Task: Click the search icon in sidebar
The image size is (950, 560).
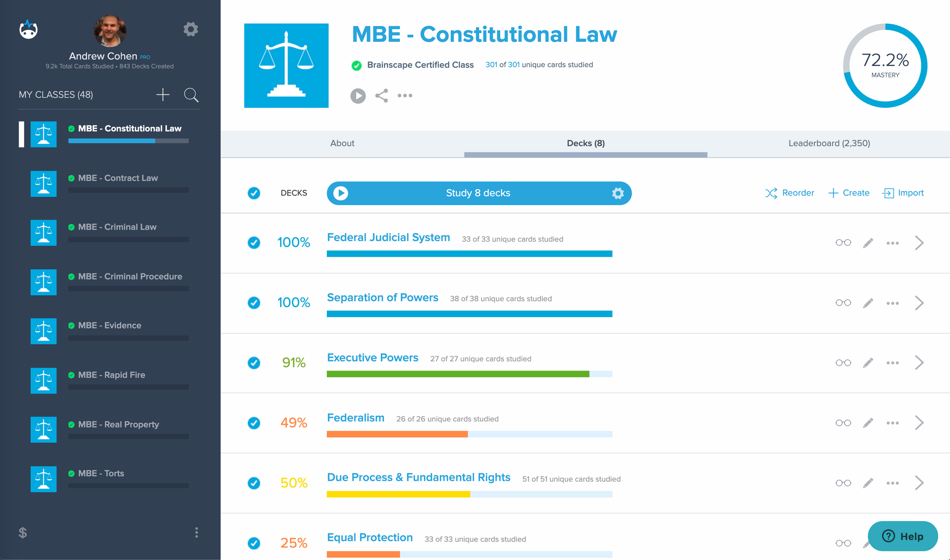Action: coord(191,94)
